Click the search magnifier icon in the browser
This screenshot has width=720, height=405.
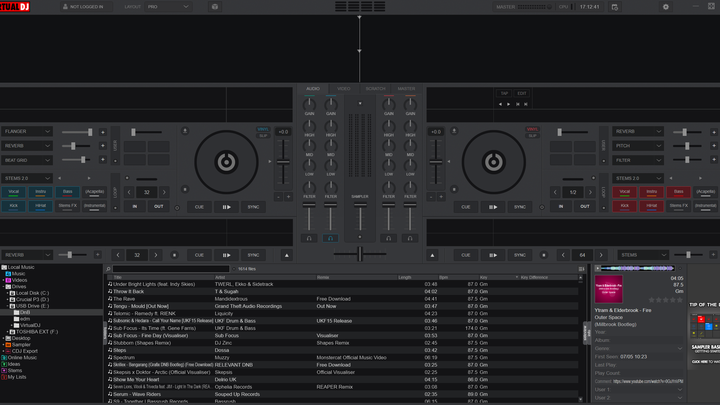point(108,269)
